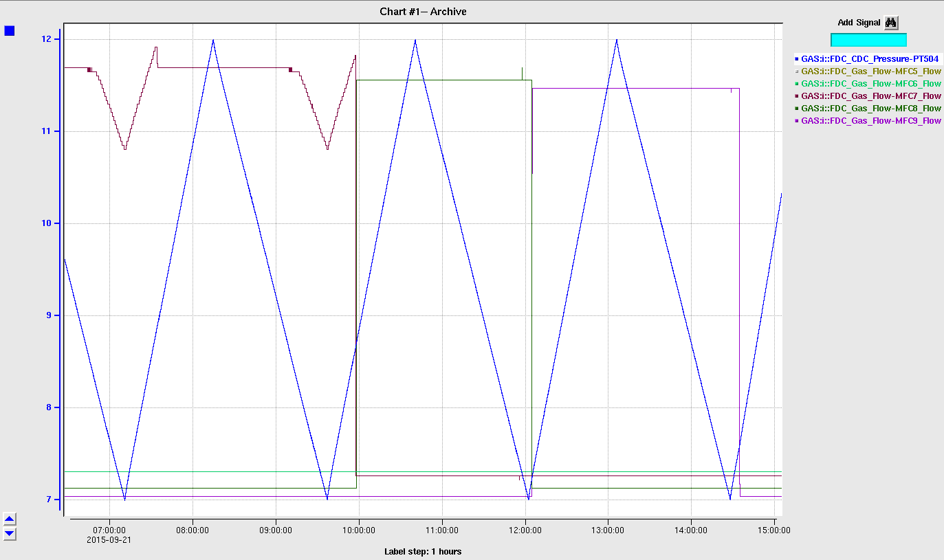Click the 08:00:00 time axis label

coord(193,530)
